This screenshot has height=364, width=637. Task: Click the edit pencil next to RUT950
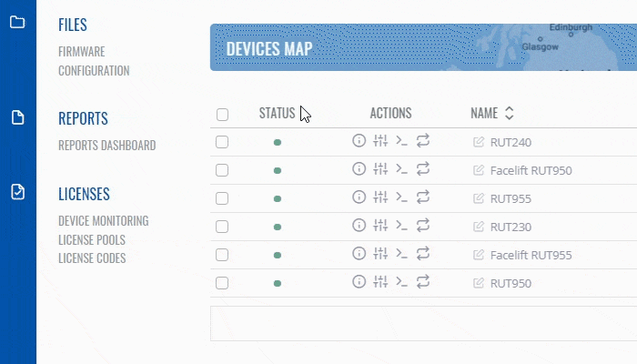click(x=479, y=284)
